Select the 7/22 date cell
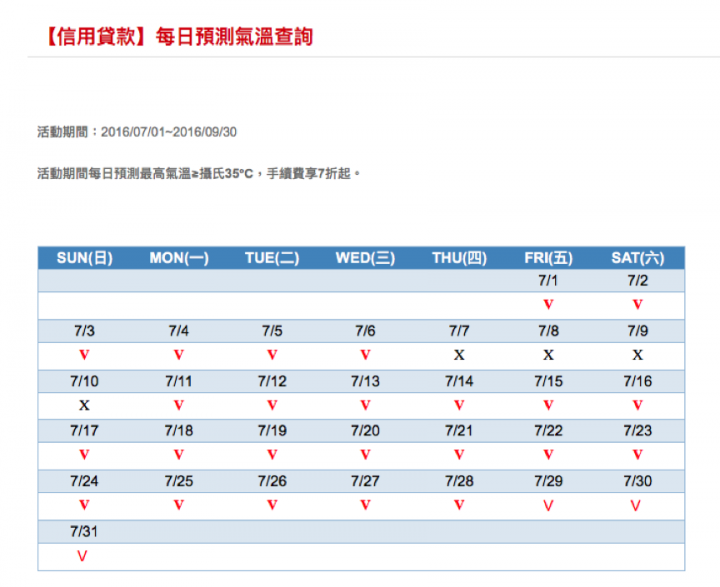This screenshot has height=587, width=720. pyautogui.click(x=549, y=431)
